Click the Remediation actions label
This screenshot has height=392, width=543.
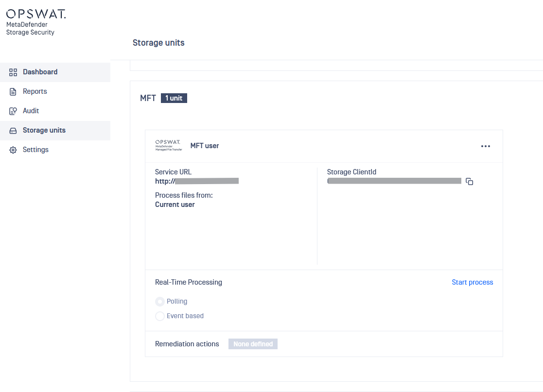(x=187, y=344)
